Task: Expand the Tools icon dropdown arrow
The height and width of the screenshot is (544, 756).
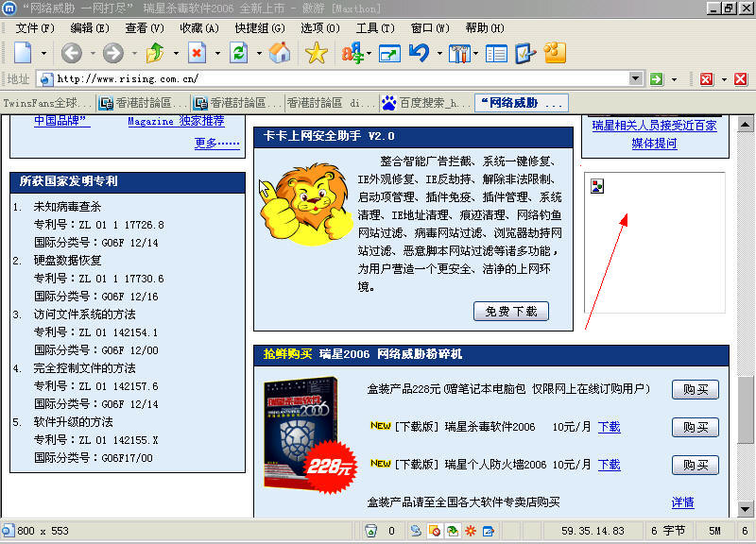Action: click(x=476, y=53)
